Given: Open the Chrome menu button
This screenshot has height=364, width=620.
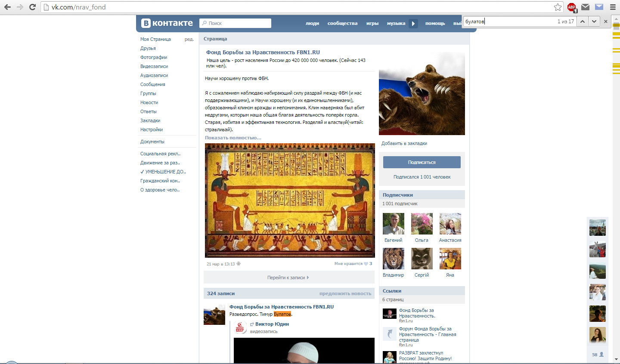Looking at the screenshot, I should coord(613,7).
